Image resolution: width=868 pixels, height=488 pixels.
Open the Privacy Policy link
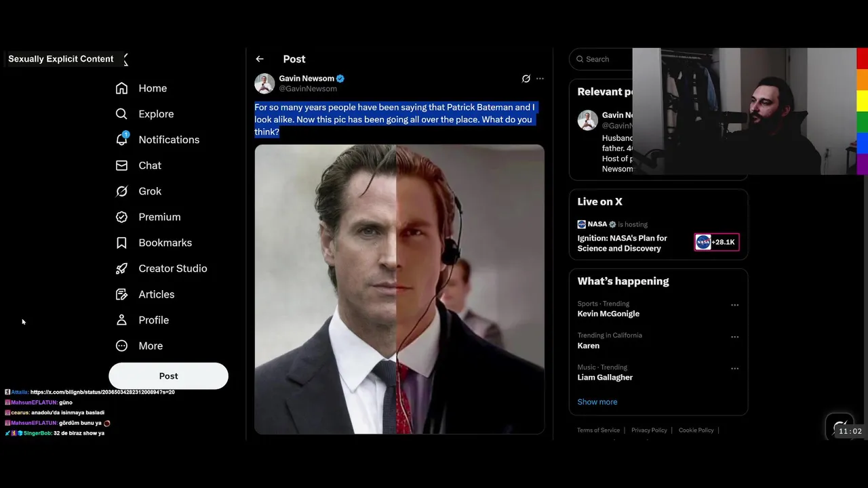click(x=649, y=430)
